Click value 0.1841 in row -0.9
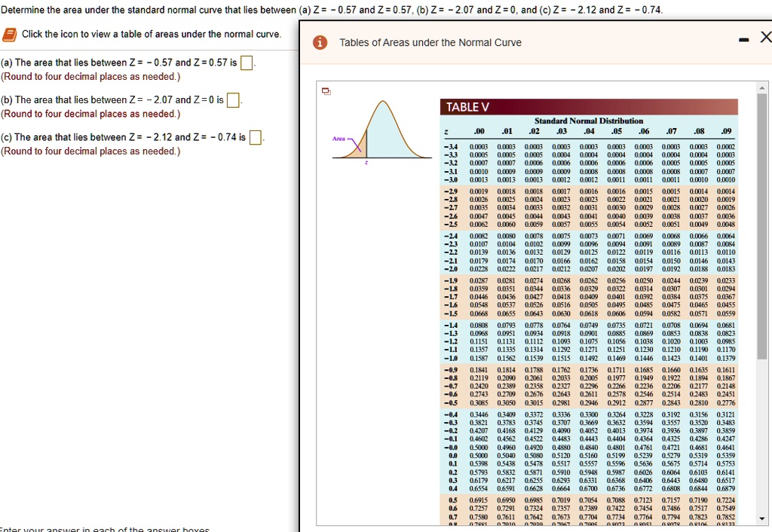This screenshot has height=532, width=772. coord(479,369)
